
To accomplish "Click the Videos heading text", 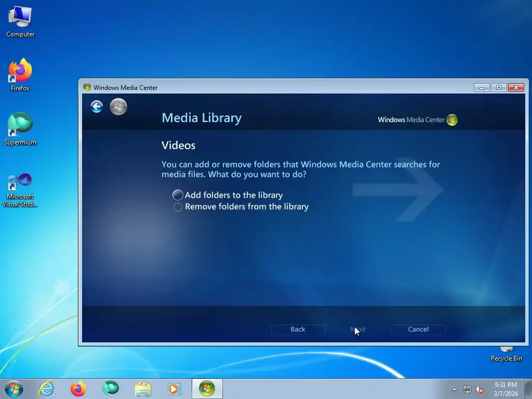I will 179,145.
